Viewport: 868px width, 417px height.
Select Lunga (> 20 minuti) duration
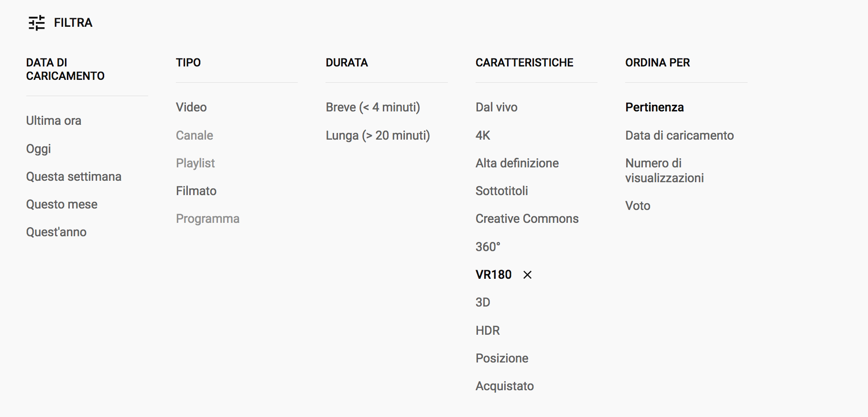click(x=378, y=135)
